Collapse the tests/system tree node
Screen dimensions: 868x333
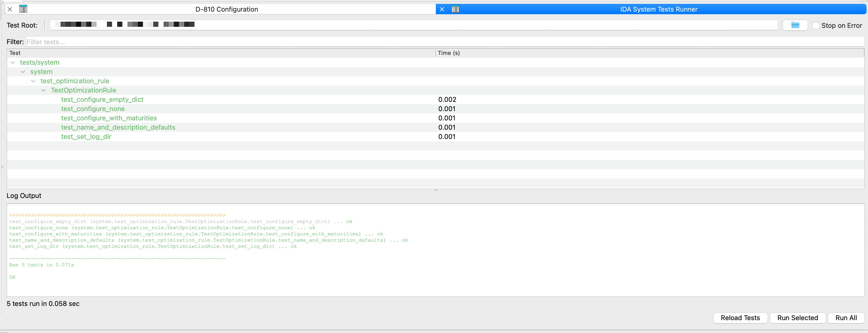pyautogui.click(x=12, y=62)
